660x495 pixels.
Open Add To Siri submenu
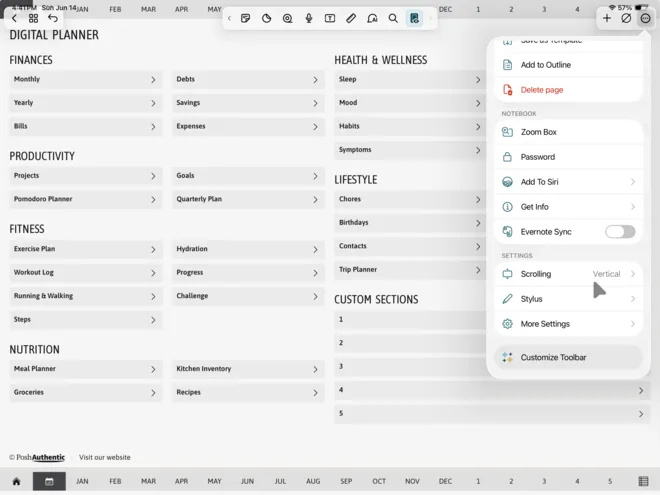coord(569,182)
